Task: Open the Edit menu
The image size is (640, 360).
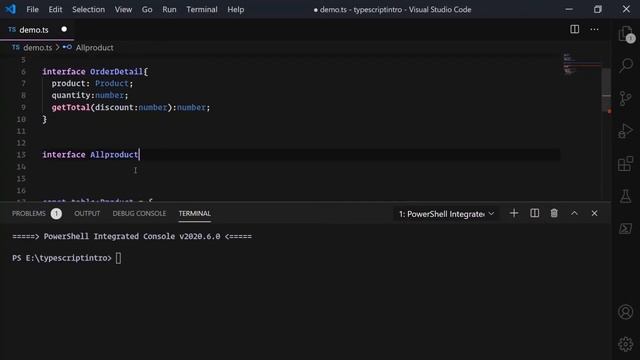Action: (x=55, y=9)
